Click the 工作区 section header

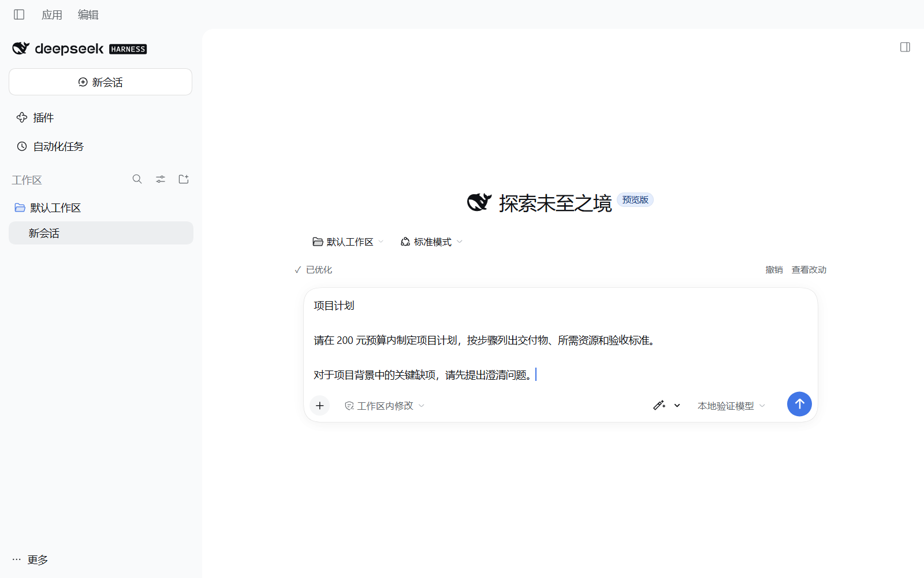click(27, 180)
